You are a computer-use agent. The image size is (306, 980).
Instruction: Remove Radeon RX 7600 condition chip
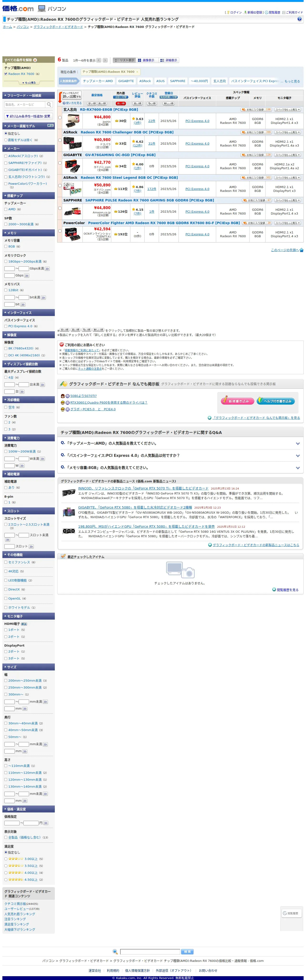138,72
